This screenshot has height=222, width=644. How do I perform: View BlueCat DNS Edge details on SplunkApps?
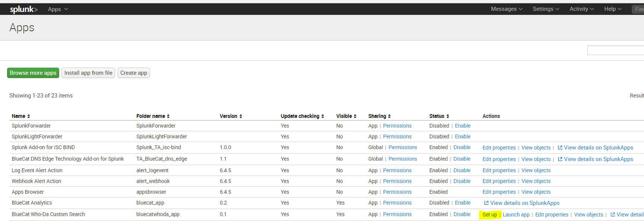pyautogui.click(x=595, y=159)
